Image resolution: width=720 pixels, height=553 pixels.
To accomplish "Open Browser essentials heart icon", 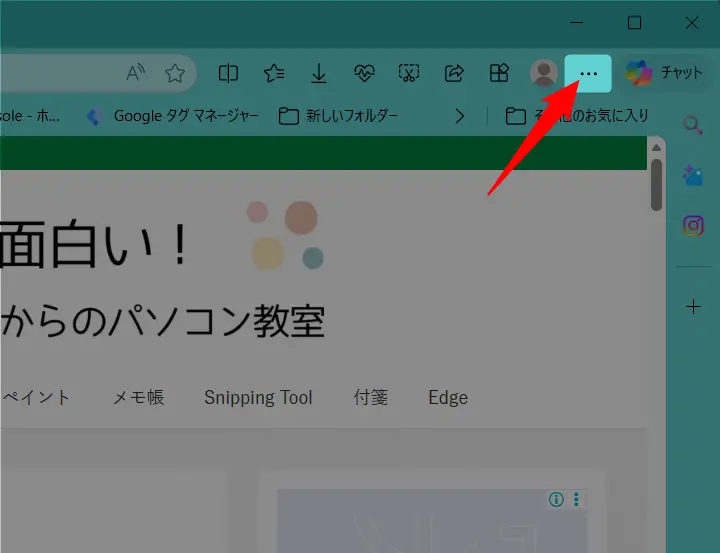I will [x=364, y=73].
